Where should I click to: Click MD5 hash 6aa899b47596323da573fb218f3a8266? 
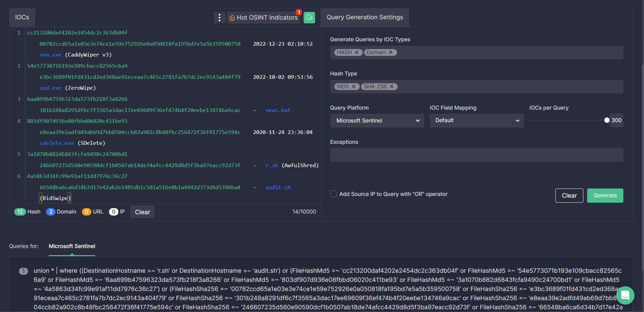coord(77,99)
